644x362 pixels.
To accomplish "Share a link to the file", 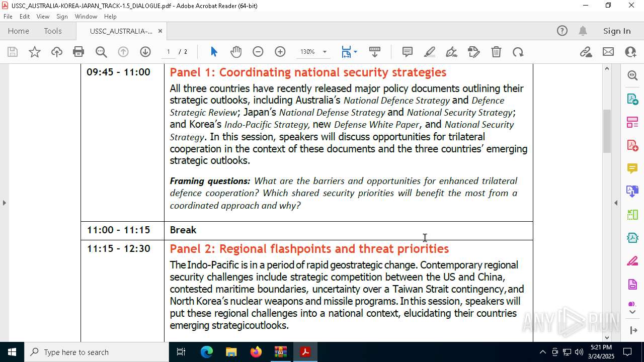I will pos(586,52).
